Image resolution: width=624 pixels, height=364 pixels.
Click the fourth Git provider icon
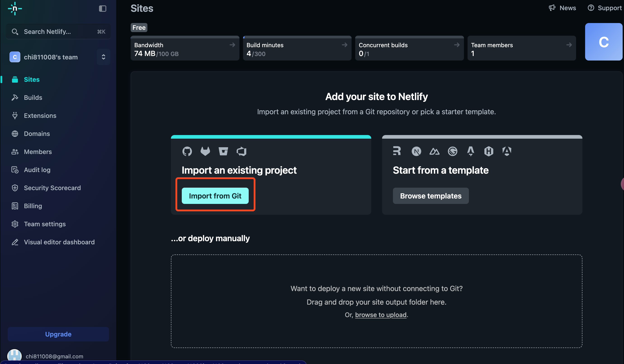[241, 151]
